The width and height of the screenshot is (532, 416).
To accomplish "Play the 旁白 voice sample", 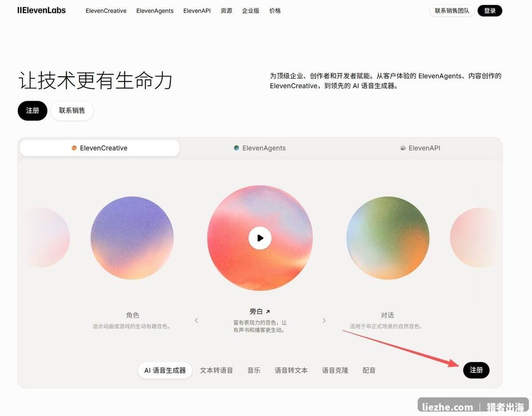I will coord(260,238).
